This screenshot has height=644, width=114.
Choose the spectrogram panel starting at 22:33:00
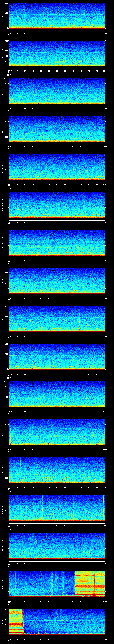[57, 167]
